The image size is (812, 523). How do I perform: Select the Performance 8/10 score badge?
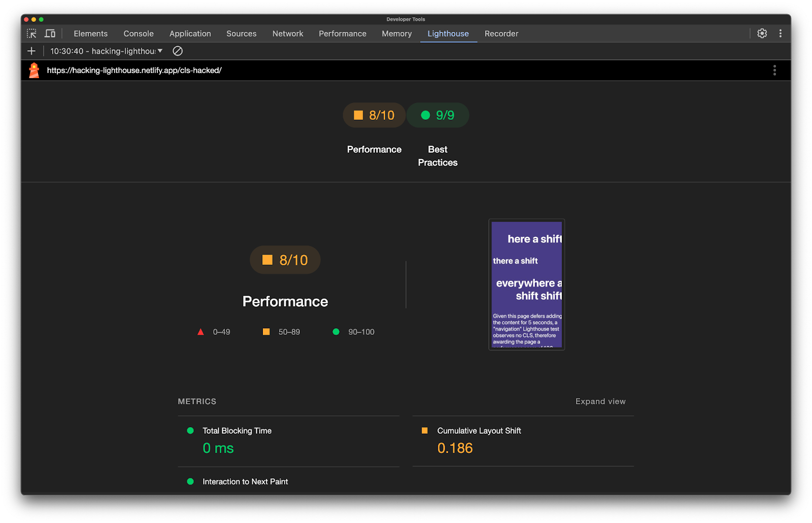click(x=374, y=115)
